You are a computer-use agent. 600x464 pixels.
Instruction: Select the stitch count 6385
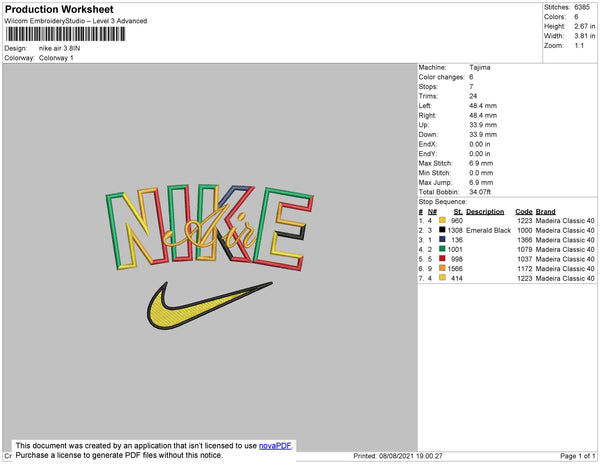pyautogui.click(x=582, y=7)
